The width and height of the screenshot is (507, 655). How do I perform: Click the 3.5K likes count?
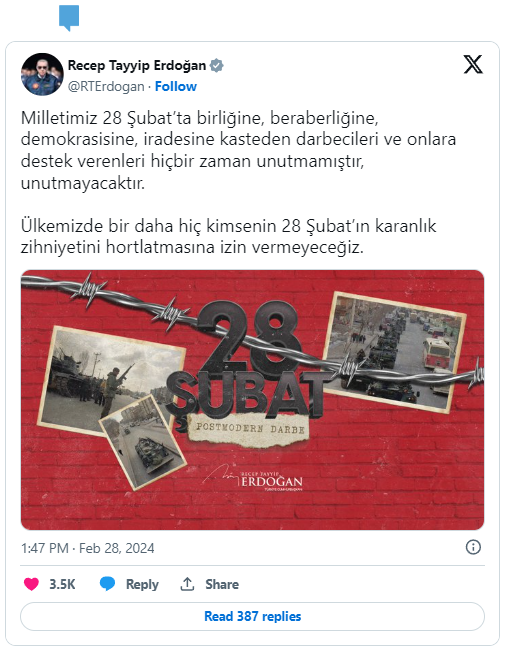(x=62, y=584)
